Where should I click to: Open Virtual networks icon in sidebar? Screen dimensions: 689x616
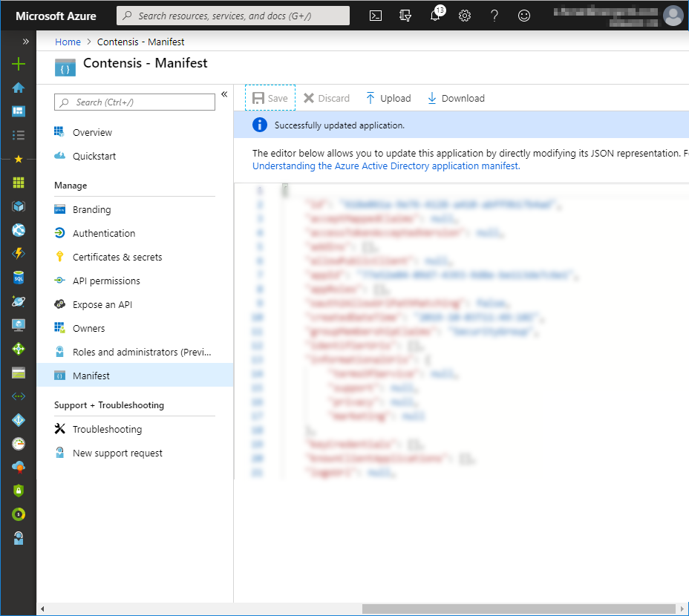coord(19,396)
